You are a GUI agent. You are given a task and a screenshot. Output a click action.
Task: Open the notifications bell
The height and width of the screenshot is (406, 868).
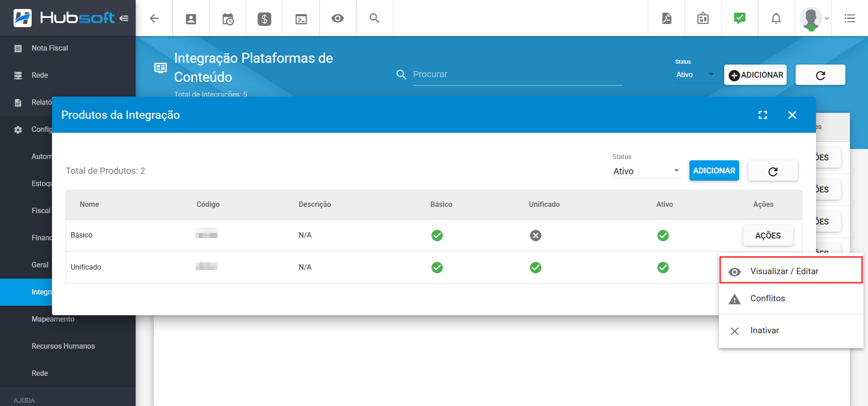776,19
